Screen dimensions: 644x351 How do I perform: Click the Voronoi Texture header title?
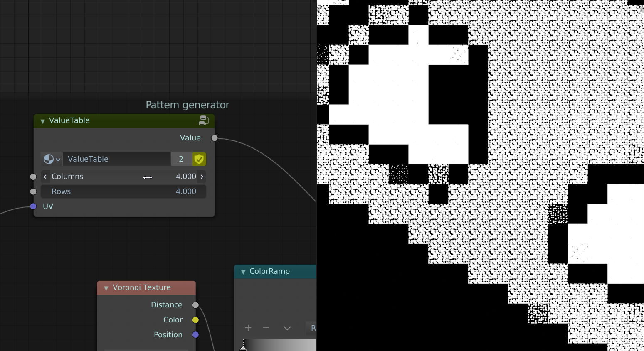pyautogui.click(x=142, y=287)
